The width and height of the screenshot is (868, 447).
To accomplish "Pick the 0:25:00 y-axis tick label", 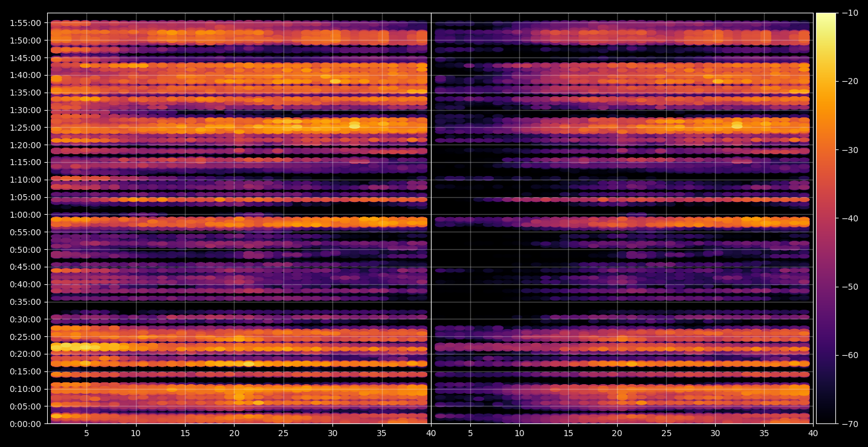I will 25,337.
